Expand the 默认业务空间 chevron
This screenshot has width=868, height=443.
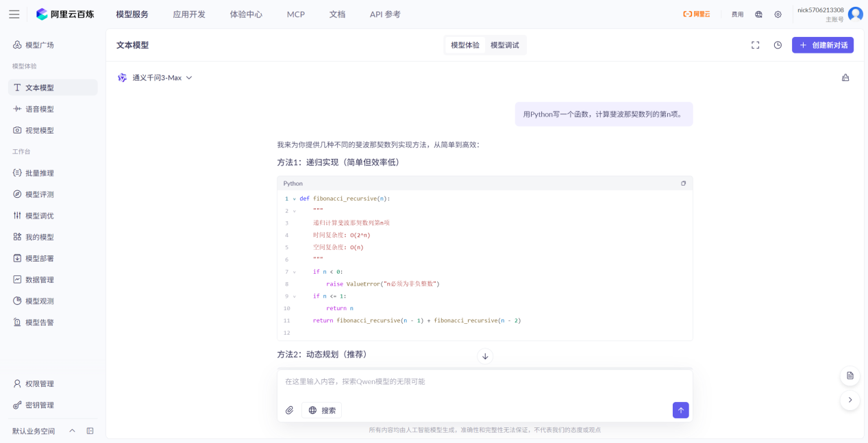72,431
